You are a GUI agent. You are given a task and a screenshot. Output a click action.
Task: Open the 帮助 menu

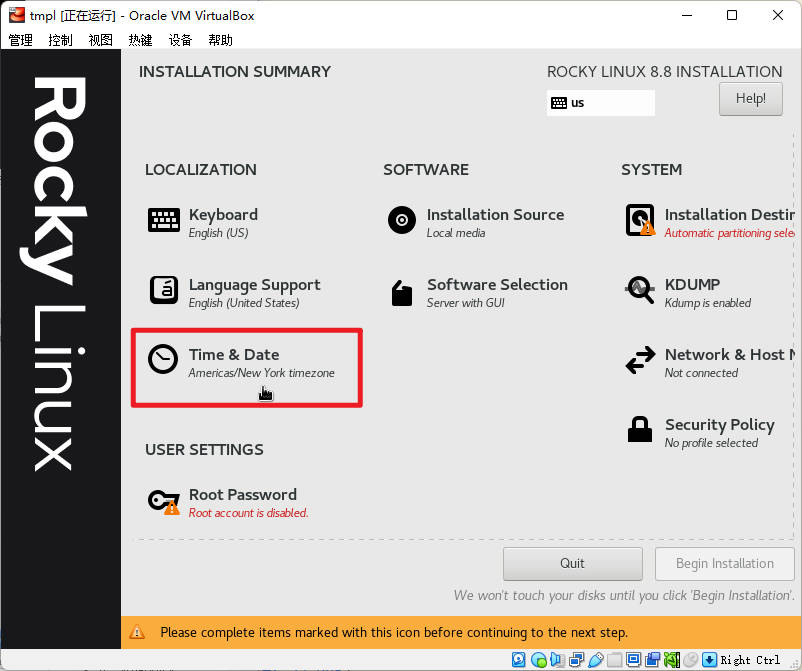(220, 40)
